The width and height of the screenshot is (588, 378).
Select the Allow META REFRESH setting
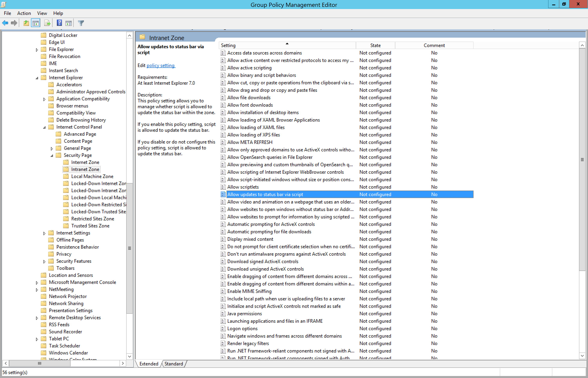click(250, 142)
